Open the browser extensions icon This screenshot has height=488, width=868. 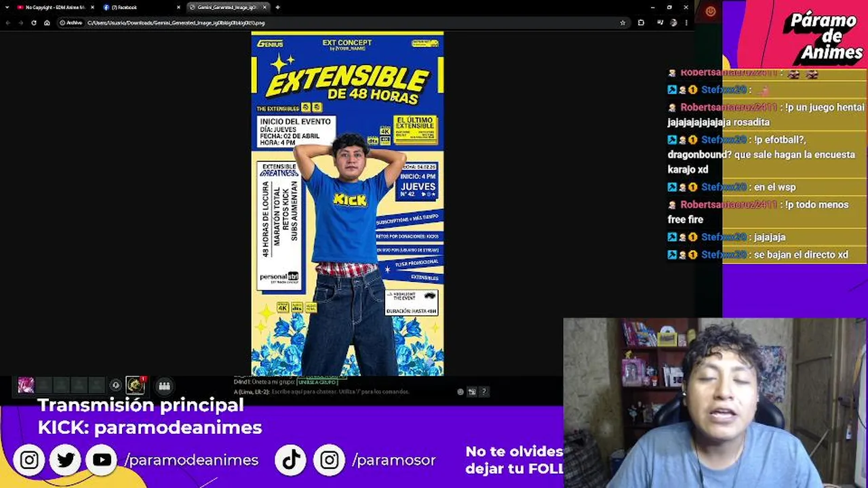pyautogui.click(x=641, y=22)
